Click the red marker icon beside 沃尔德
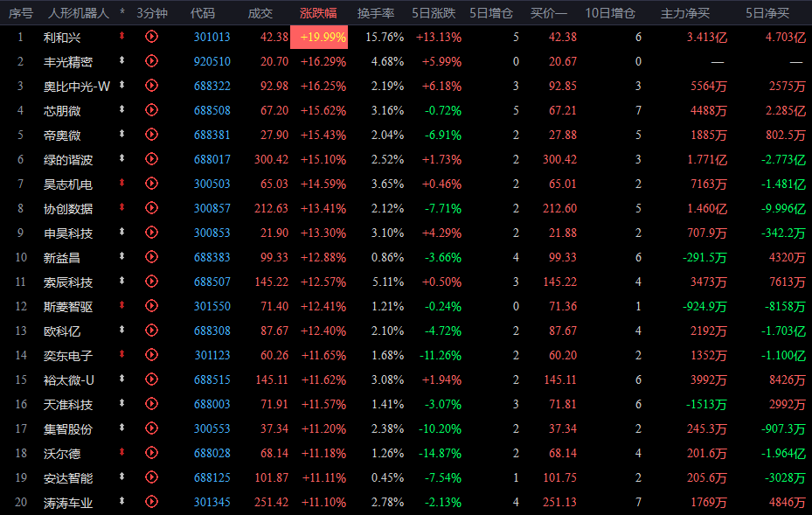The width and height of the screenshot is (812, 515). pyautogui.click(x=121, y=452)
